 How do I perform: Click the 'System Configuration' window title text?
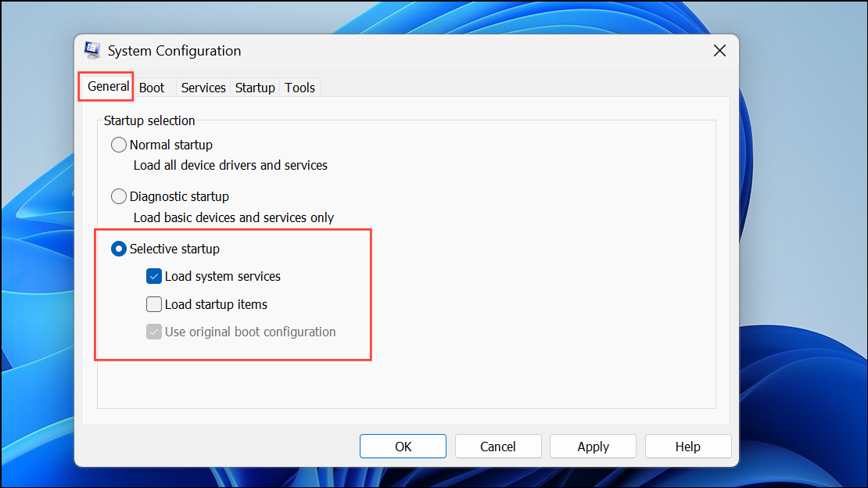(x=174, y=51)
